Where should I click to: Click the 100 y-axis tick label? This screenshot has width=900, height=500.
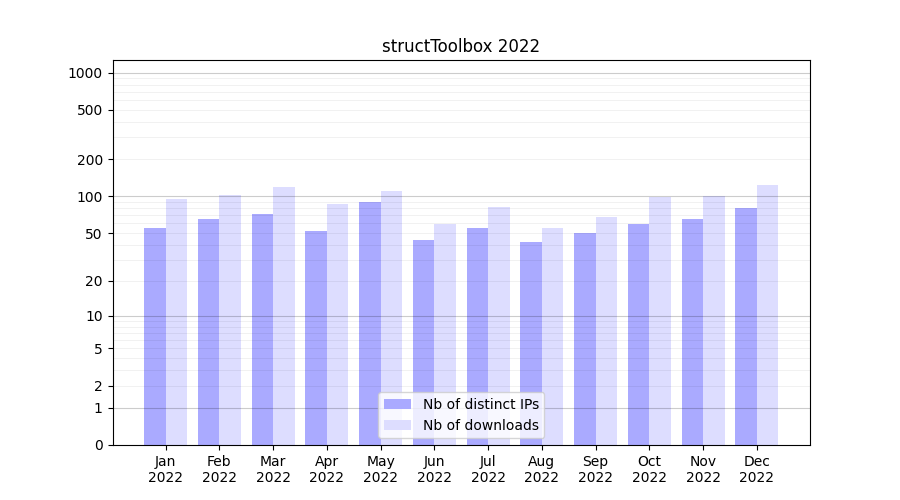89,197
